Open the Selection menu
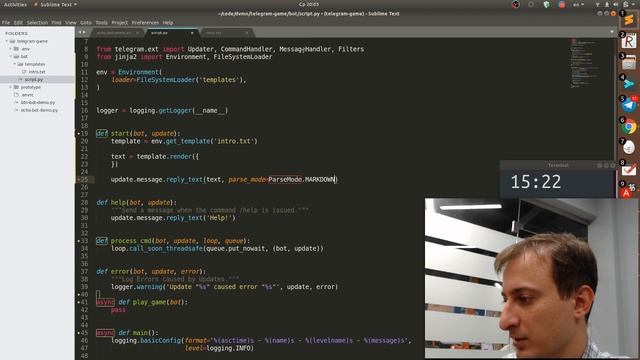 pyautogui.click(x=37, y=22)
